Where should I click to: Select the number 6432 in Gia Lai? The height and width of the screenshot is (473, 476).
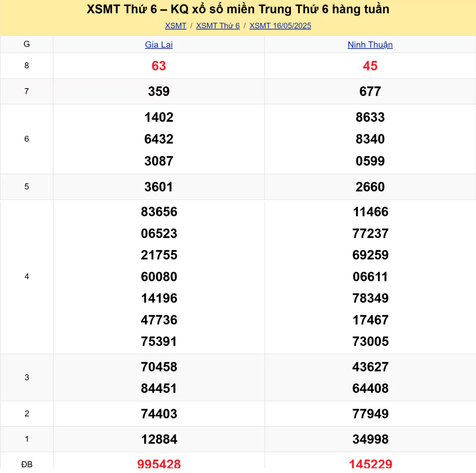(159, 139)
